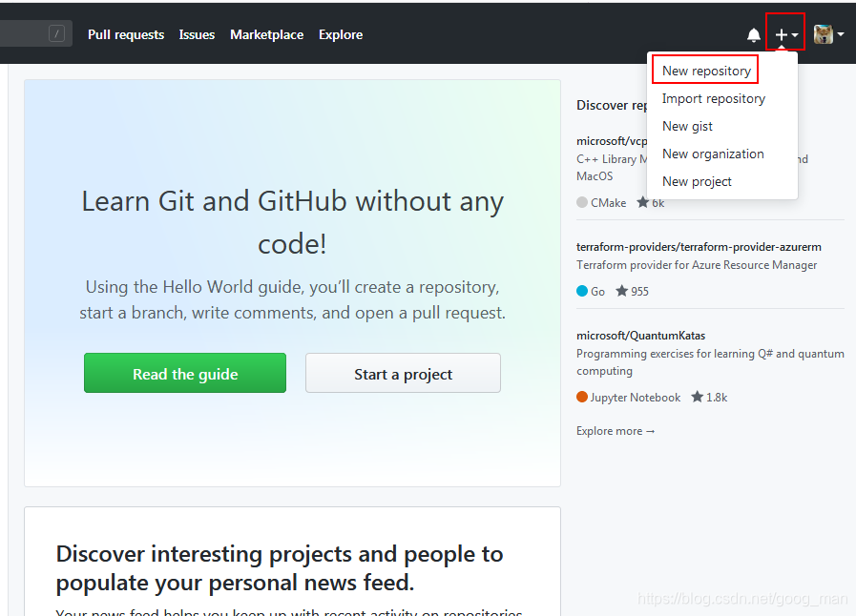Open the Issues page

tap(198, 35)
